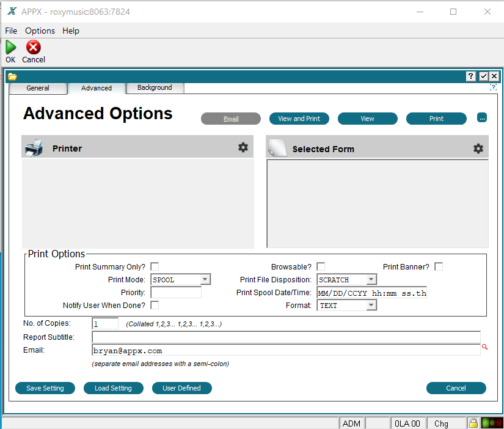Viewport: 504px width, 429px height.
Task: Open the Format TEXT dropdown
Action: click(x=371, y=305)
